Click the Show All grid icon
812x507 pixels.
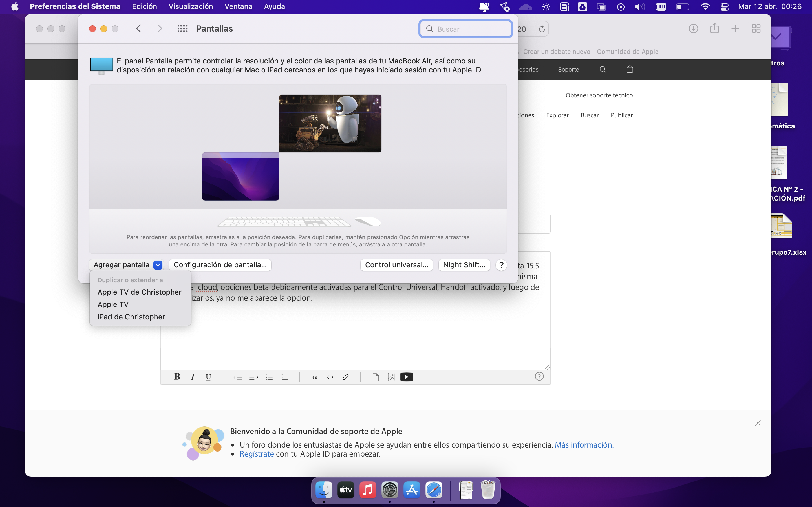182,28
